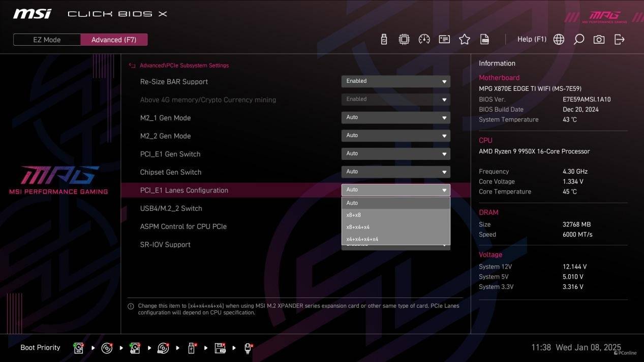Open the M-Flash USB BIOS update icon
Viewport: 644px width, 362px height.
(x=384, y=40)
